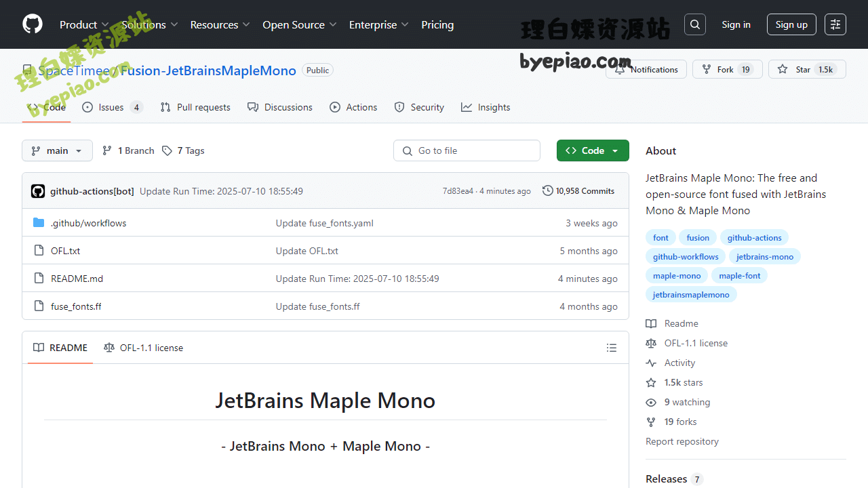
Task: Click the Activity pulse icon
Action: click(651, 363)
